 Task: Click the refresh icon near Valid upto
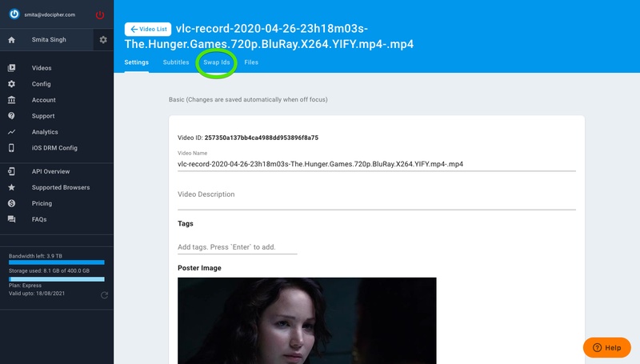tap(104, 294)
